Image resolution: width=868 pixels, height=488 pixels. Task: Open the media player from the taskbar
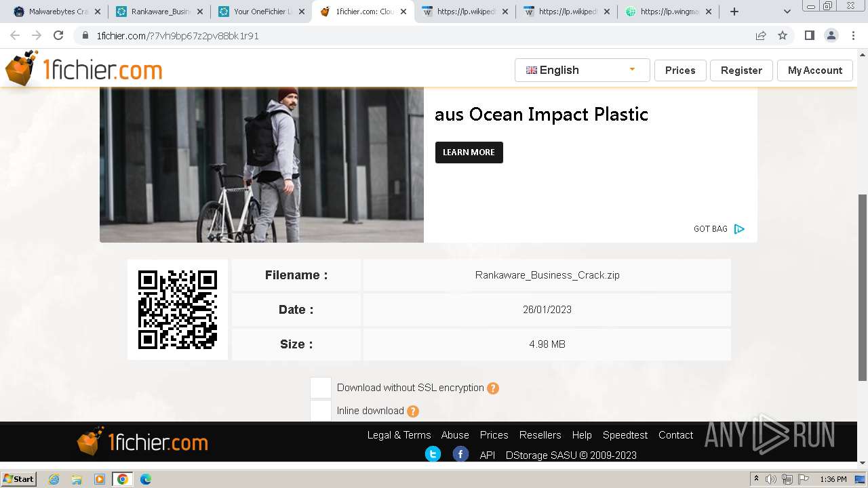100,479
